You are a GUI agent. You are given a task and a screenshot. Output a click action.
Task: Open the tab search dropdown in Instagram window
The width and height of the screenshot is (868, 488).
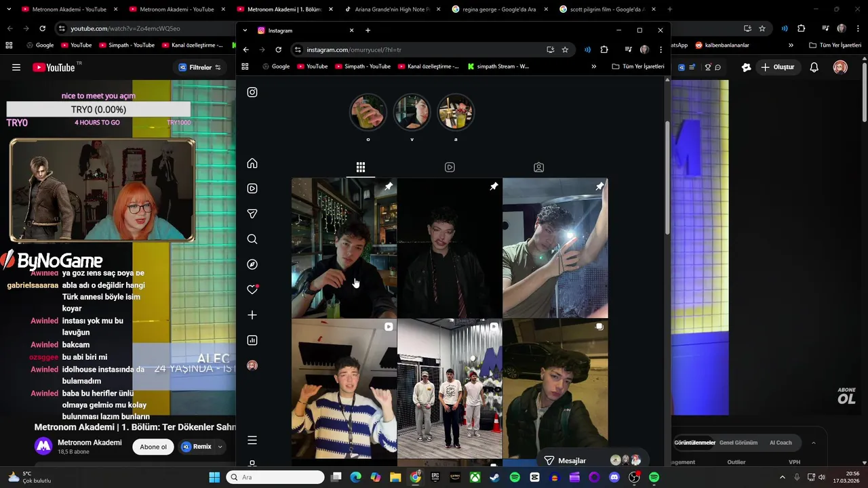pyautogui.click(x=245, y=30)
